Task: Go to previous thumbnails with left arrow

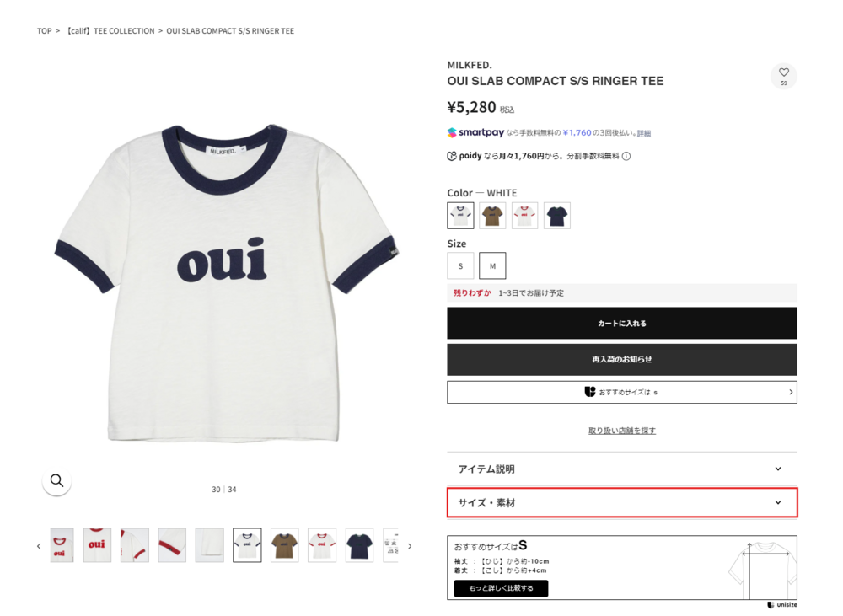Action: 39,546
